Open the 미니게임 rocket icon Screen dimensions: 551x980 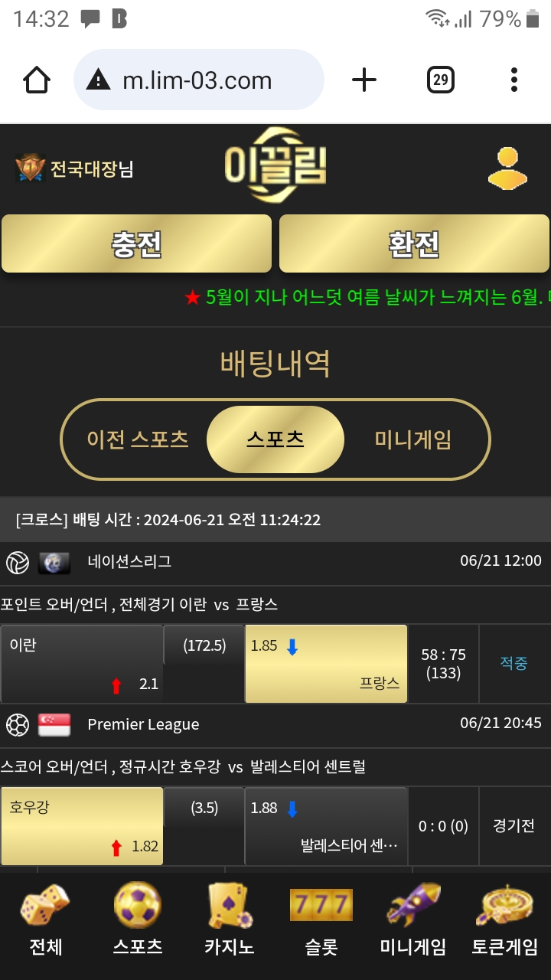pos(413,905)
